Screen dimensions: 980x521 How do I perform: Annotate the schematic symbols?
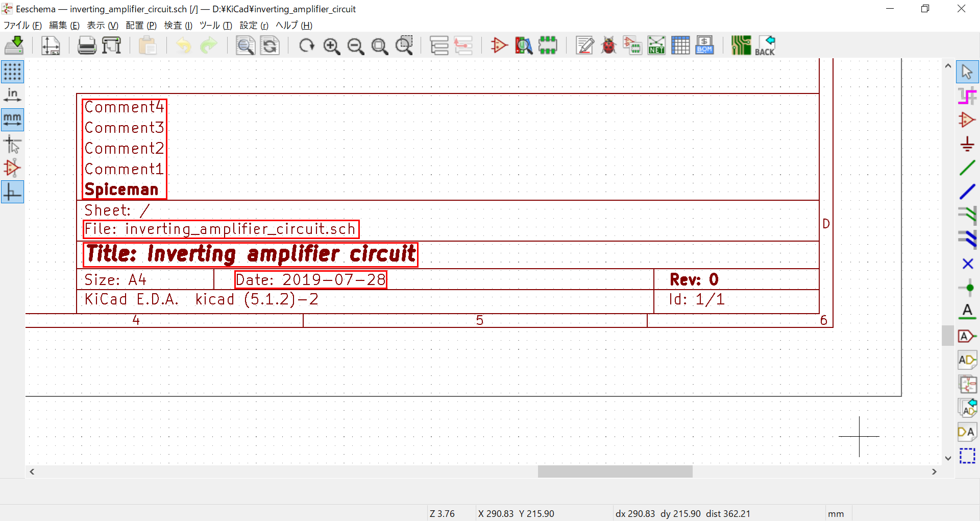click(x=585, y=45)
